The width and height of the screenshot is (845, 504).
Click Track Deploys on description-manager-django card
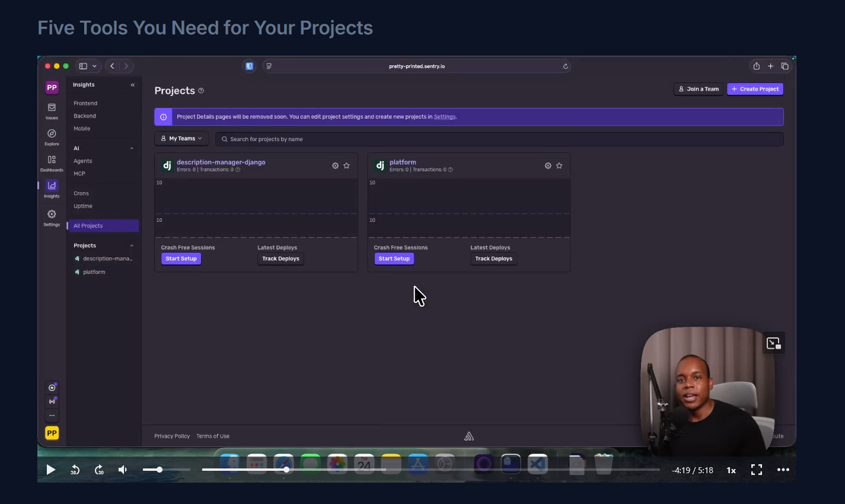pos(280,259)
